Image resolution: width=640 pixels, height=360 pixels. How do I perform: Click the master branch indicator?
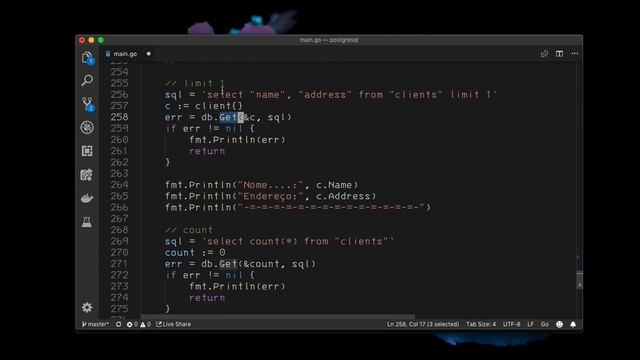tap(95, 324)
